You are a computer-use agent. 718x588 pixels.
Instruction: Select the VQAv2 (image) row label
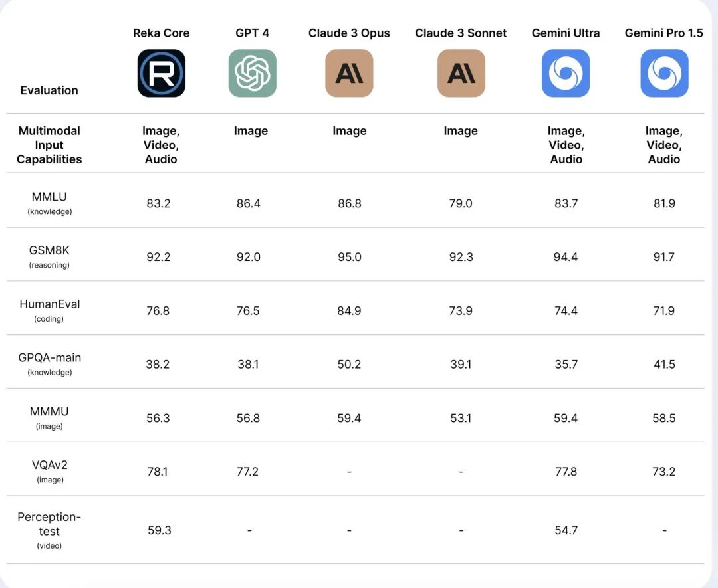[49, 471]
